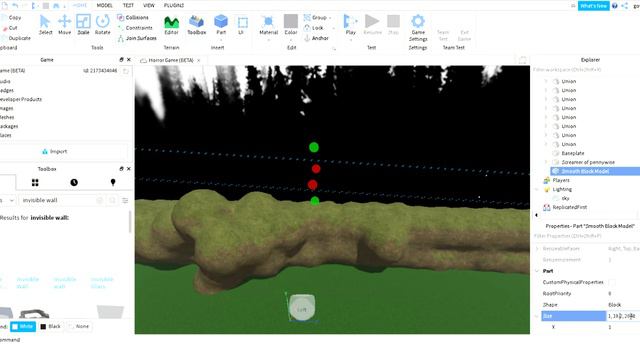Click the What's New button

click(593, 6)
